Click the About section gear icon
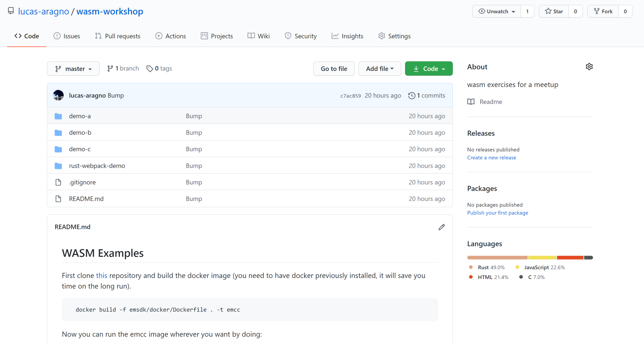Screen dimensions: 644x343 (589, 67)
